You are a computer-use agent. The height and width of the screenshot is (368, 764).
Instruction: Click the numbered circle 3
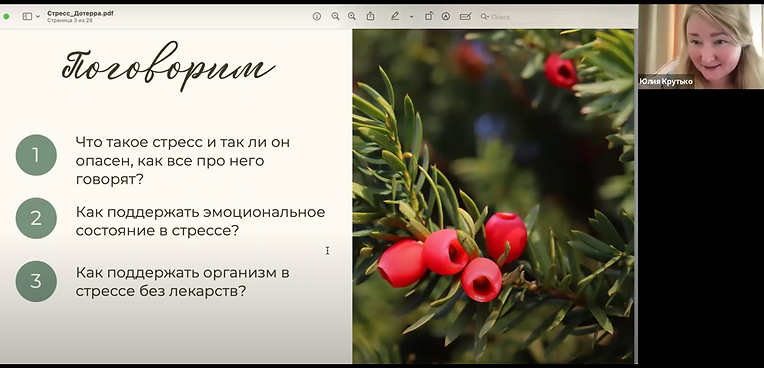pyautogui.click(x=36, y=281)
